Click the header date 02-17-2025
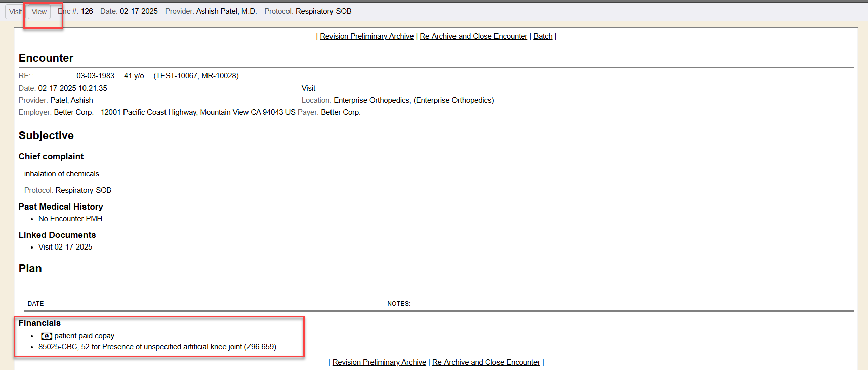The height and width of the screenshot is (370, 868). (x=139, y=11)
